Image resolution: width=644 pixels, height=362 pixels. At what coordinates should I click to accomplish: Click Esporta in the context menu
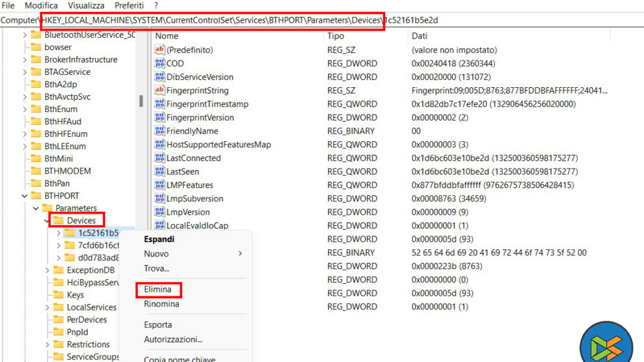[158, 325]
